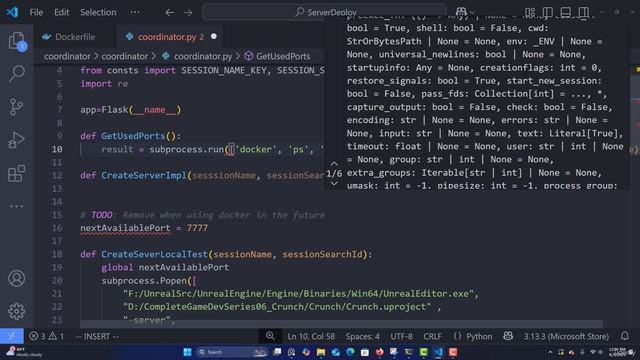Open notifications bell
This screenshot has height=360, width=640.
624,336
